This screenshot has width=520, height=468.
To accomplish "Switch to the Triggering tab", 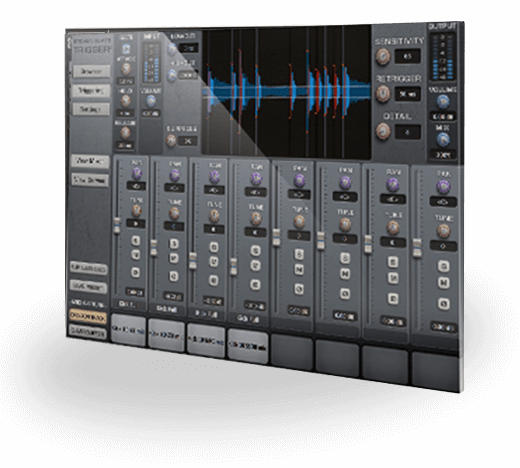I will click(x=91, y=90).
